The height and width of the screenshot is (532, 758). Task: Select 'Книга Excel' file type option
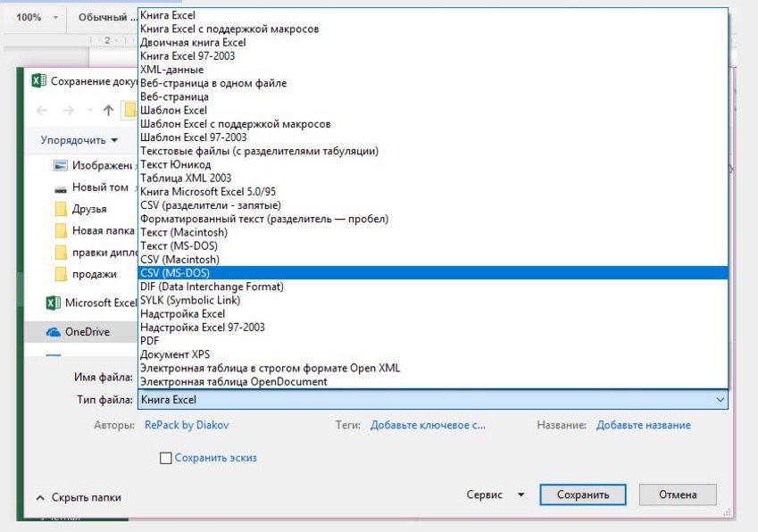[x=433, y=15]
